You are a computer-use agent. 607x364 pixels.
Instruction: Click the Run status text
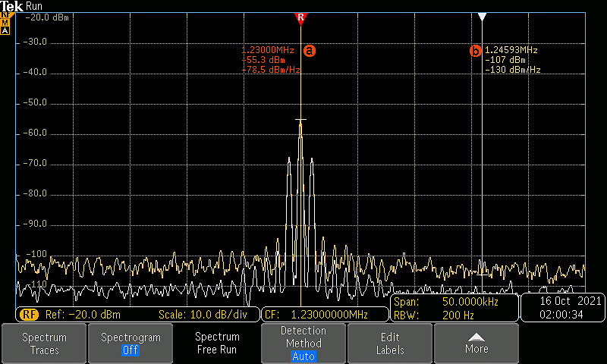pyautogui.click(x=34, y=6)
